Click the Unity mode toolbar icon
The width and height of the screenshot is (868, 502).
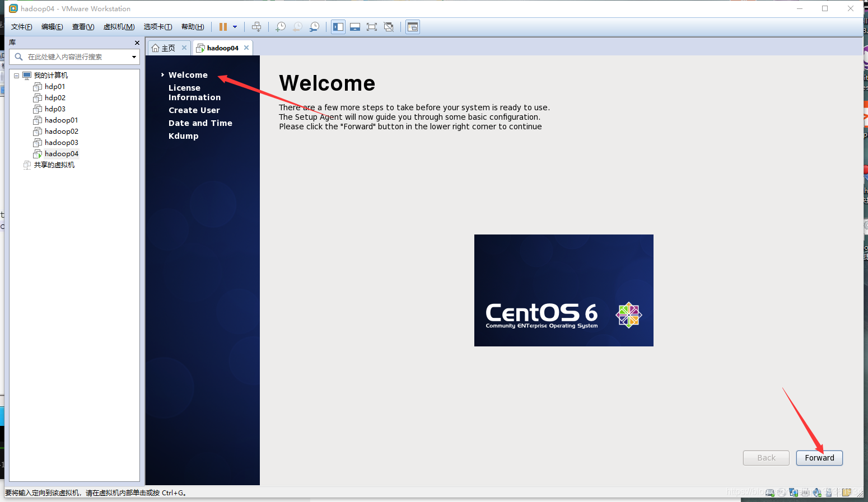[389, 27]
